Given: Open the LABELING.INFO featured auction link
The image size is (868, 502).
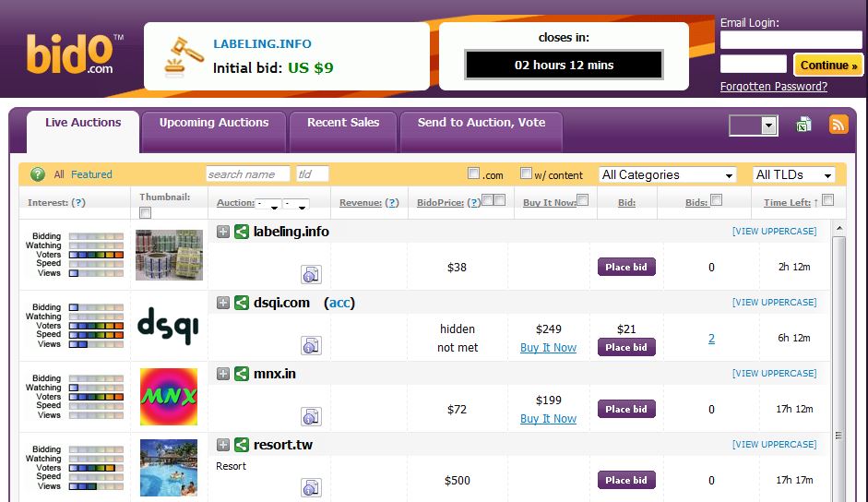Looking at the screenshot, I should [262, 43].
